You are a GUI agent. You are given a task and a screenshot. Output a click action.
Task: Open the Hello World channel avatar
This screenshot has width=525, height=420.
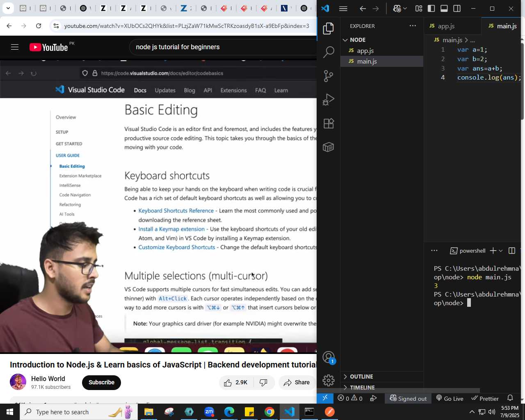click(18, 382)
